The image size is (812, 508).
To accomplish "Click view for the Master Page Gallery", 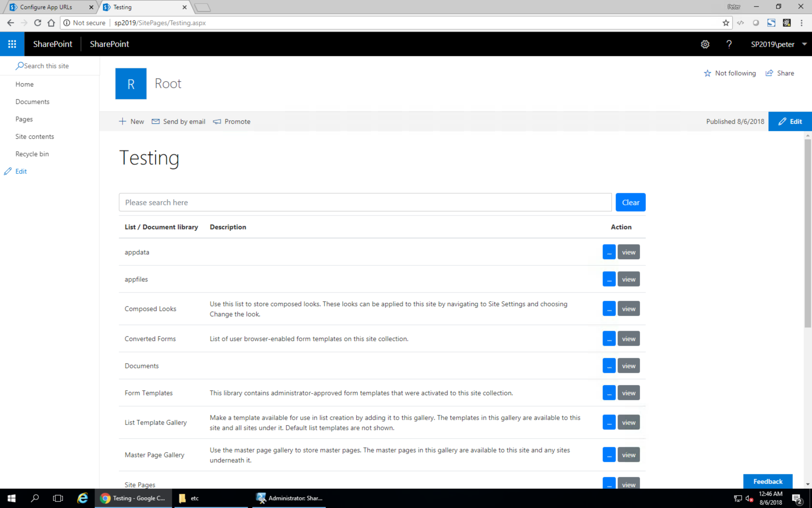I will pos(628,454).
